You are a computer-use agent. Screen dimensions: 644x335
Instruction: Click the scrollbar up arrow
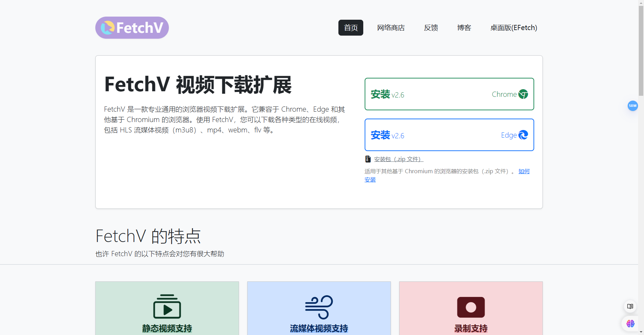click(641, 3)
